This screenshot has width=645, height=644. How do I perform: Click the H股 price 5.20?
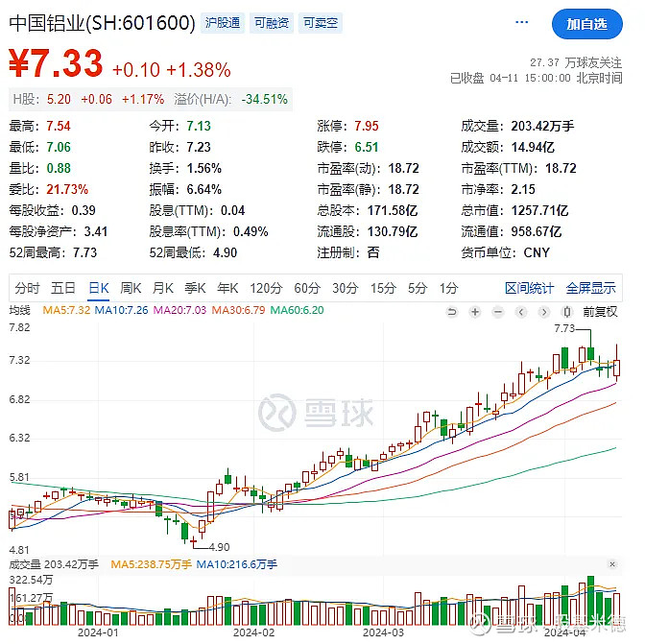point(59,99)
